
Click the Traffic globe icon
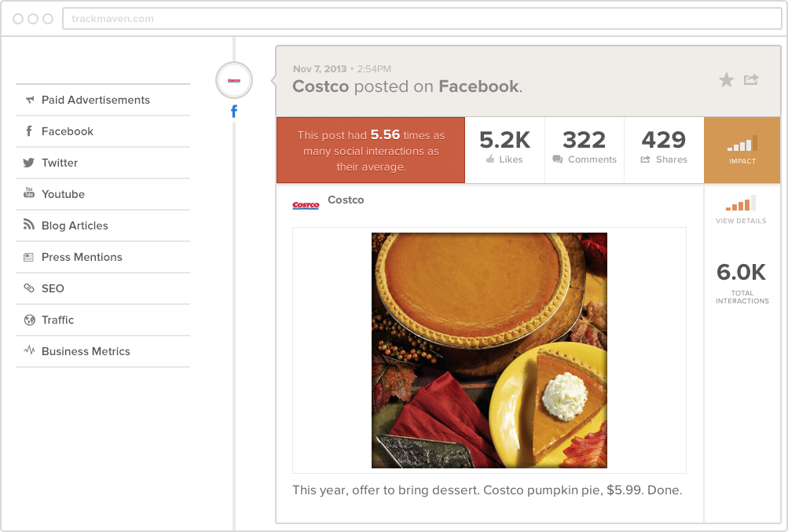[x=30, y=320]
